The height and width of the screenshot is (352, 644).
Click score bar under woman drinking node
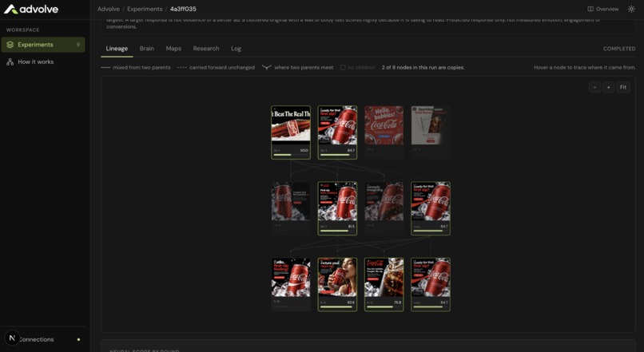pyautogui.click(x=337, y=307)
